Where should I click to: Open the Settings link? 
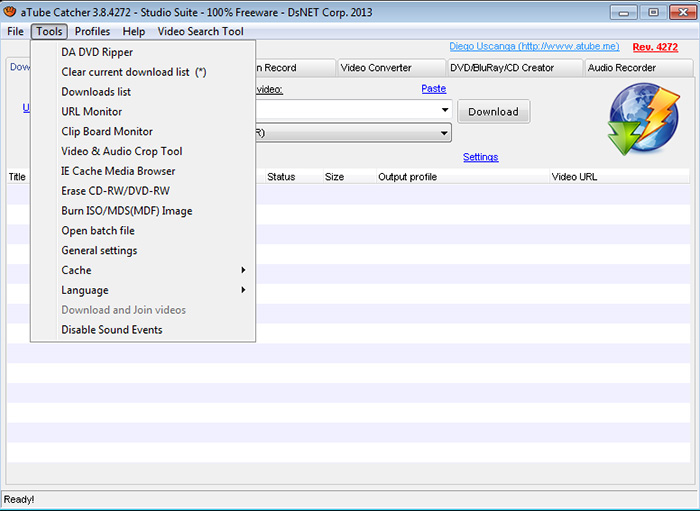click(x=480, y=157)
